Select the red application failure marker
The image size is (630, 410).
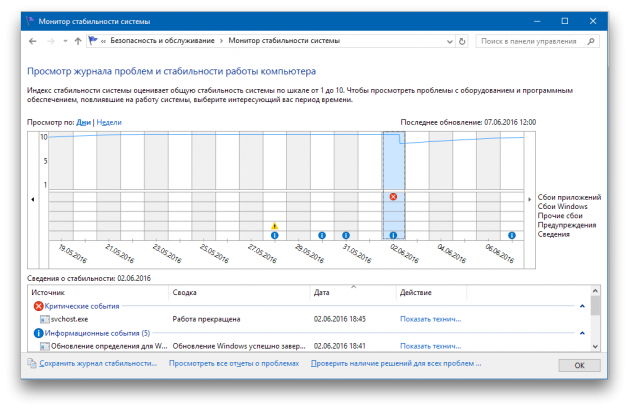pos(393,197)
